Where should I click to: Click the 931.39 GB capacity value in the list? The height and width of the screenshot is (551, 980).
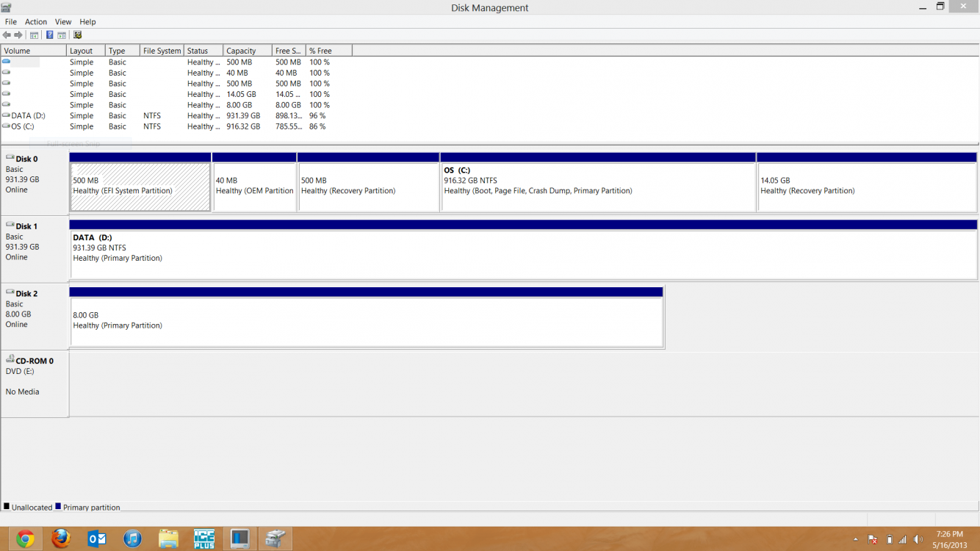[243, 115]
